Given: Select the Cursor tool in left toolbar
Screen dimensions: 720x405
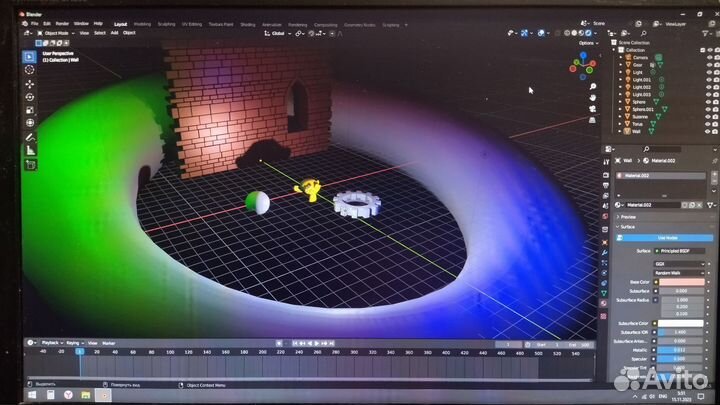Looking at the screenshot, I should (29, 71).
